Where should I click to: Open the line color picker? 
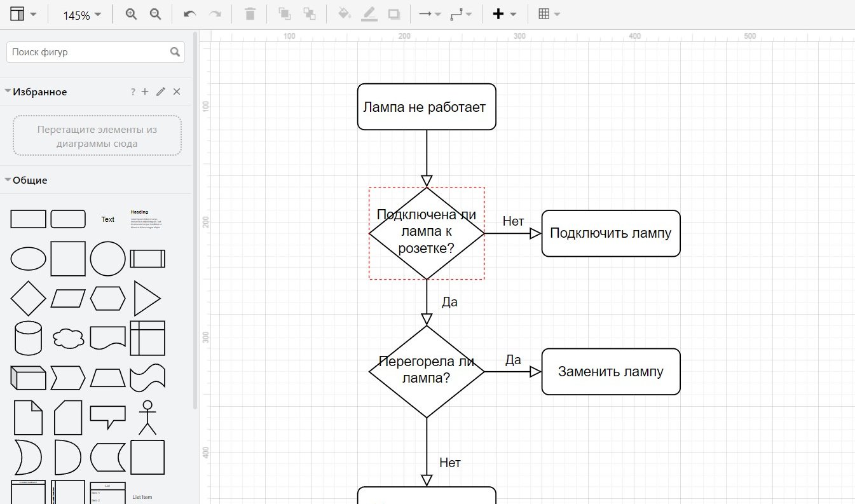click(369, 14)
